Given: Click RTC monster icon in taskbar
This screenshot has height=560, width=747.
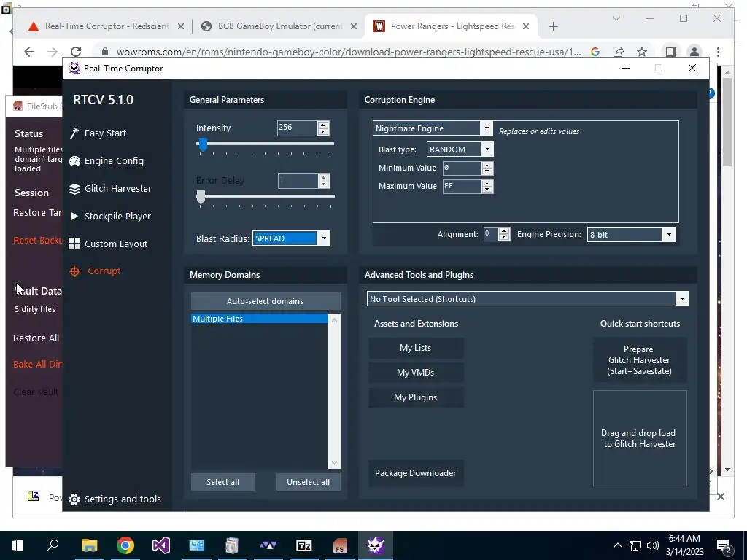Looking at the screenshot, I should click(x=376, y=545).
